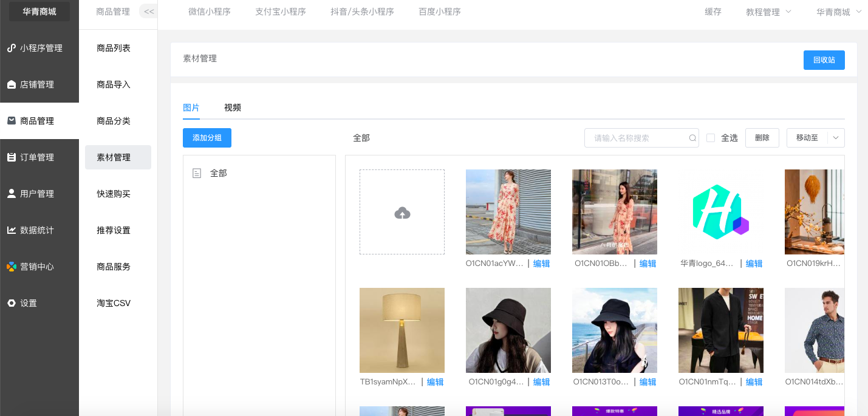
Task: Select the O1CN014tdXb shirt thumbnail
Action: click(815, 330)
